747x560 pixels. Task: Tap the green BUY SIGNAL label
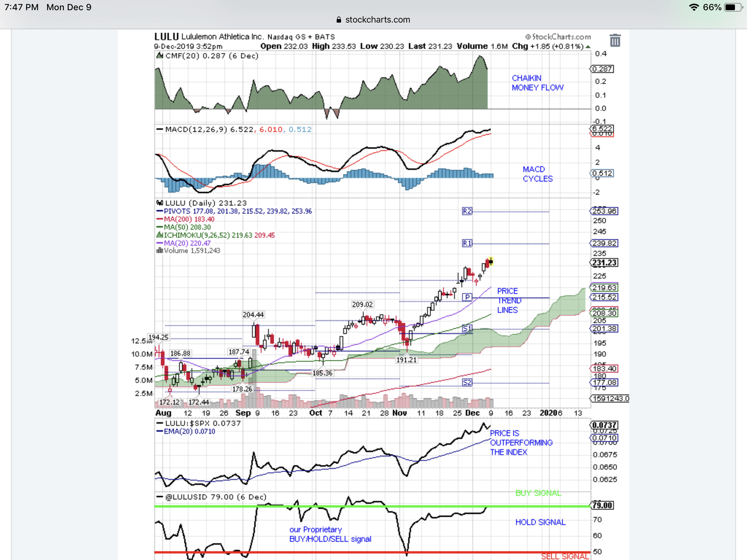click(538, 493)
